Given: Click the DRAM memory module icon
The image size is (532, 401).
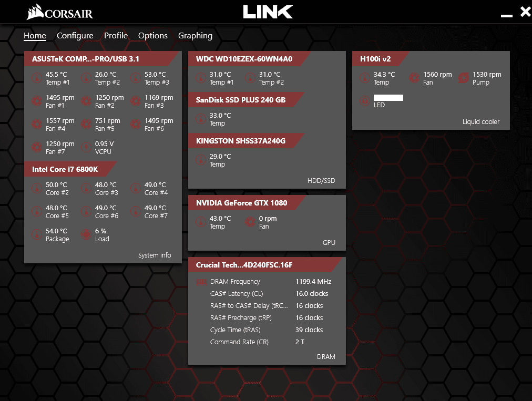Looking at the screenshot, I should point(201,282).
